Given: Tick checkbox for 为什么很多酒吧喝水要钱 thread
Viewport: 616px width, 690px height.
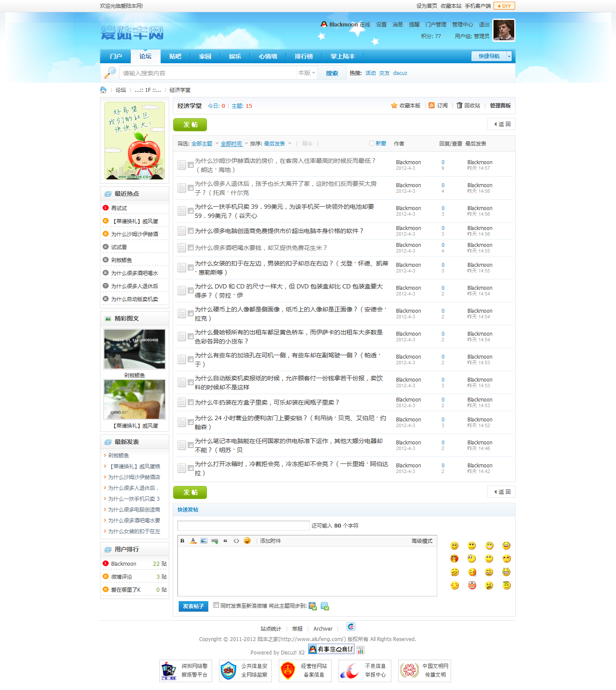Looking at the screenshot, I should point(190,248).
